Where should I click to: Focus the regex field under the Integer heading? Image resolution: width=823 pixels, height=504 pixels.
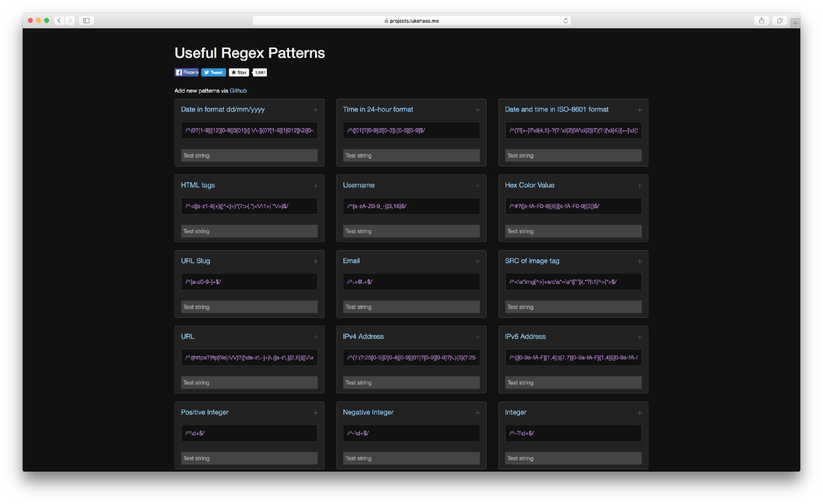coord(573,433)
